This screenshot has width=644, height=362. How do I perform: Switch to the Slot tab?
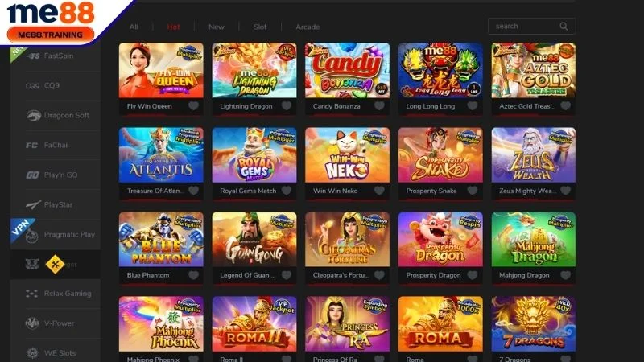(260, 27)
